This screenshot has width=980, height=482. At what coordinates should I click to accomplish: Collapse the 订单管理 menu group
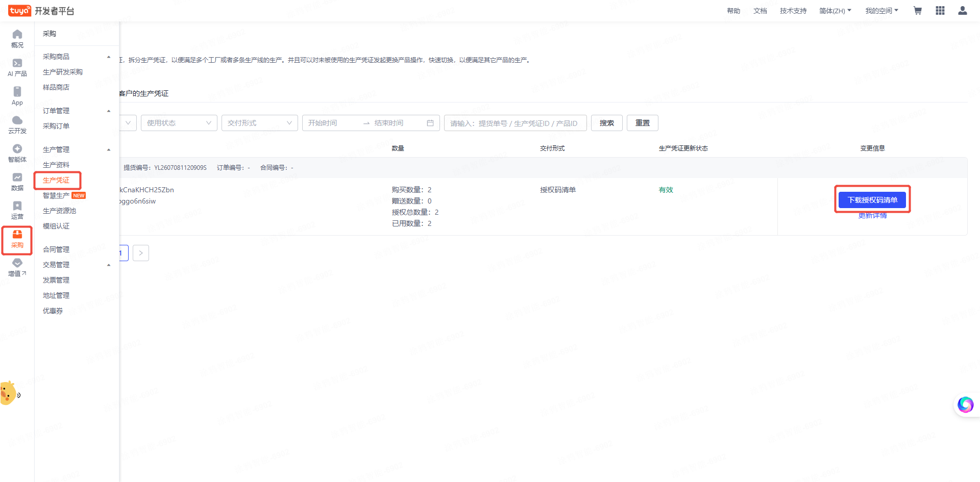109,111
